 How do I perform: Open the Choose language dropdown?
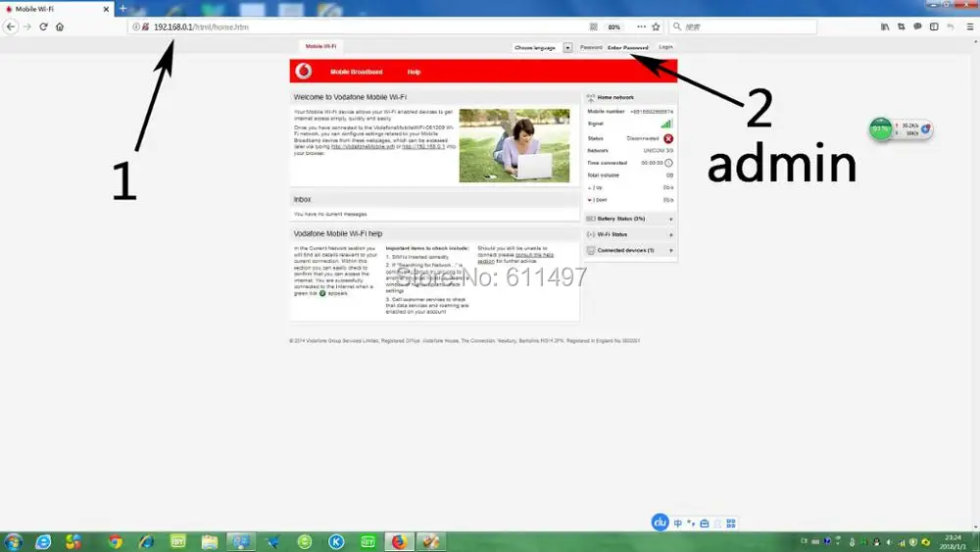click(x=542, y=47)
